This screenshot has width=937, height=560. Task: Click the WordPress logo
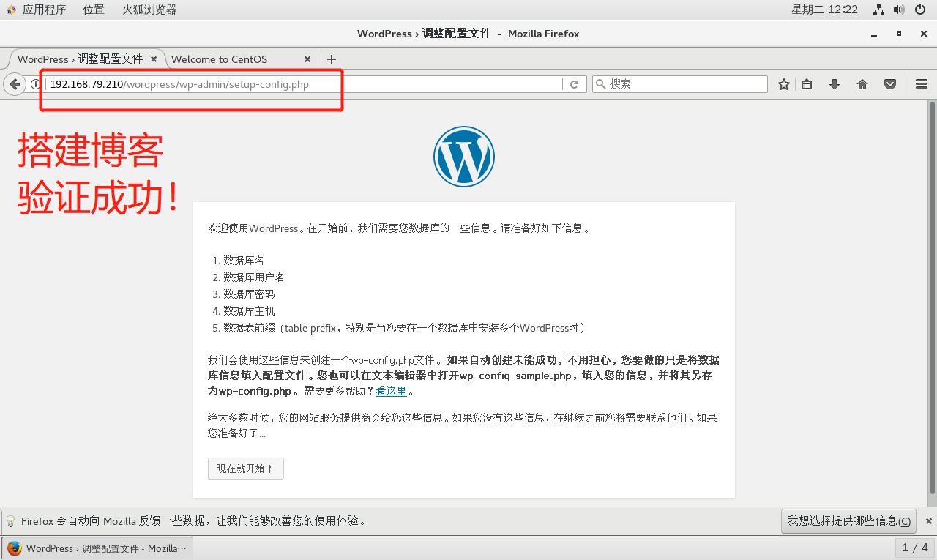pos(464,157)
